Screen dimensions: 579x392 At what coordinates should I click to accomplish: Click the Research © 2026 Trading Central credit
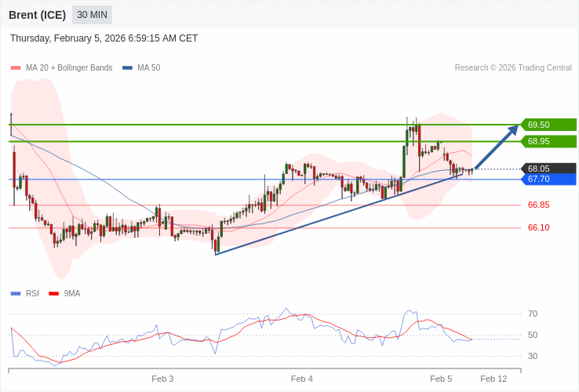click(513, 68)
